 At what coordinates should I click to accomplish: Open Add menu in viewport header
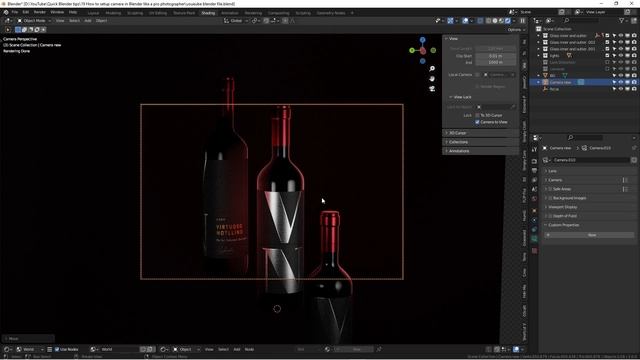88,20
